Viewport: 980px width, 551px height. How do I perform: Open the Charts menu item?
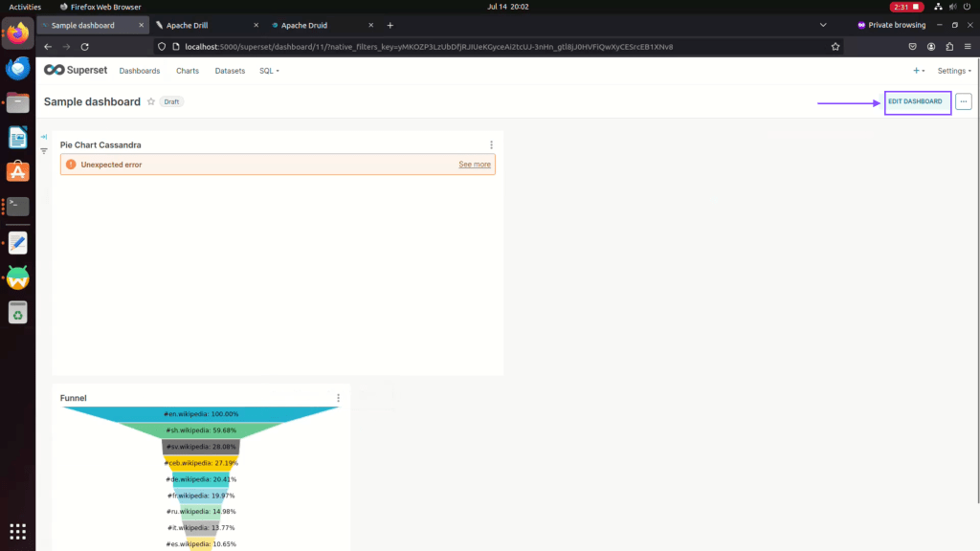click(188, 71)
